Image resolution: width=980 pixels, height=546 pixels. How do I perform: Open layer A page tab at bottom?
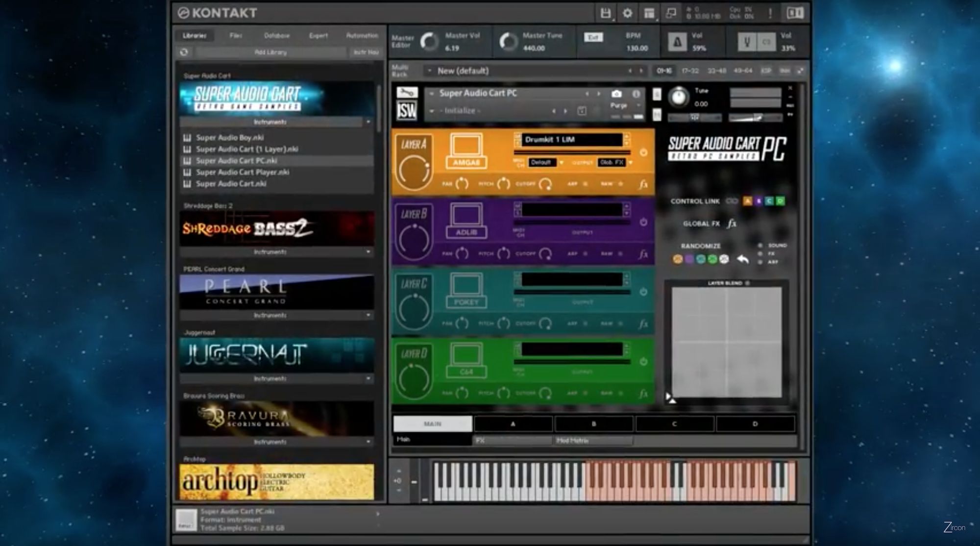pyautogui.click(x=513, y=424)
